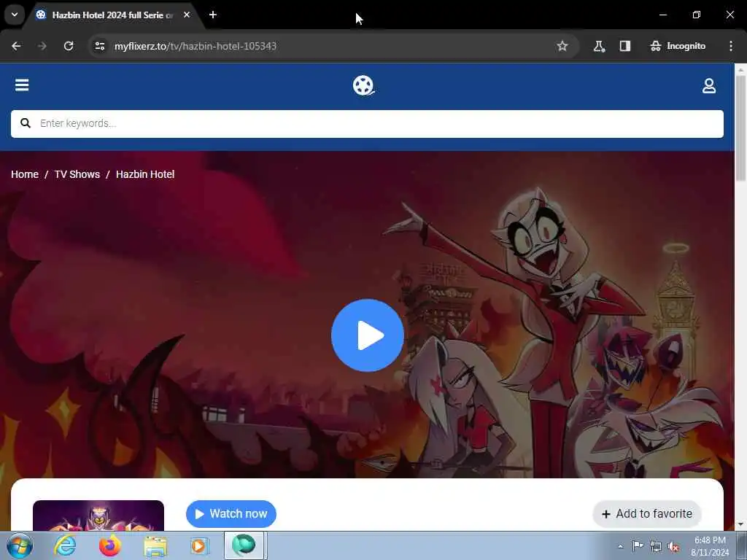
Task: Open the hamburger menu on site header
Action: 22,85
